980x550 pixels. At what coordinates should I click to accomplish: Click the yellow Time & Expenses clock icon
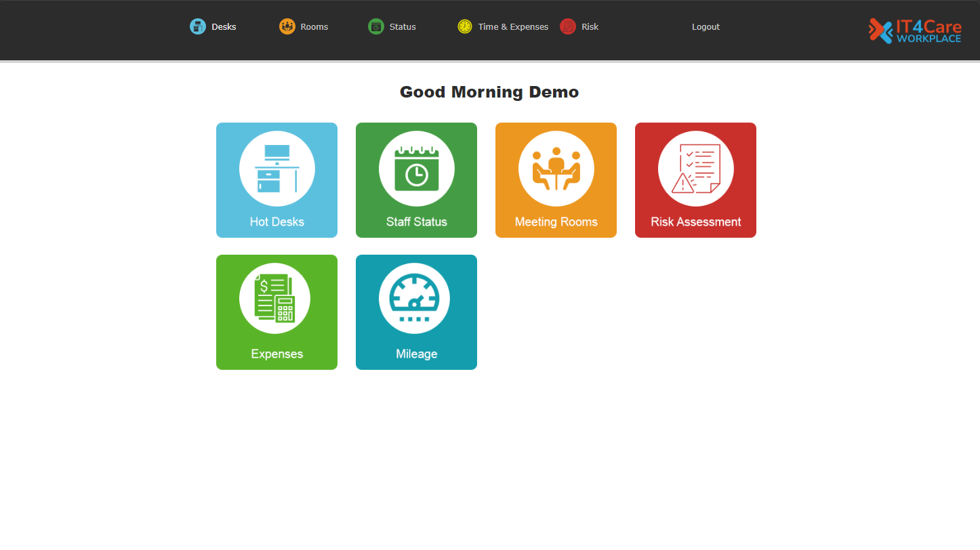(x=465, y=26)
